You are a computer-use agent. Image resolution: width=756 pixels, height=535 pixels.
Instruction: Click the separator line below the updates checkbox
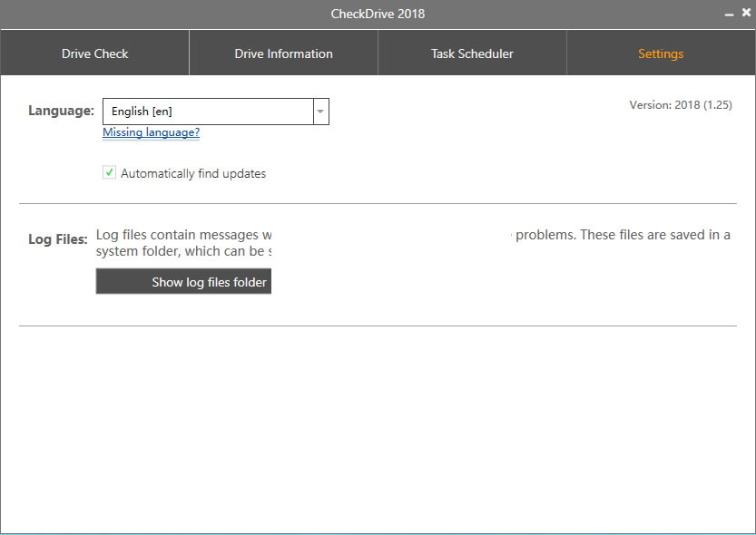[378, 204]
